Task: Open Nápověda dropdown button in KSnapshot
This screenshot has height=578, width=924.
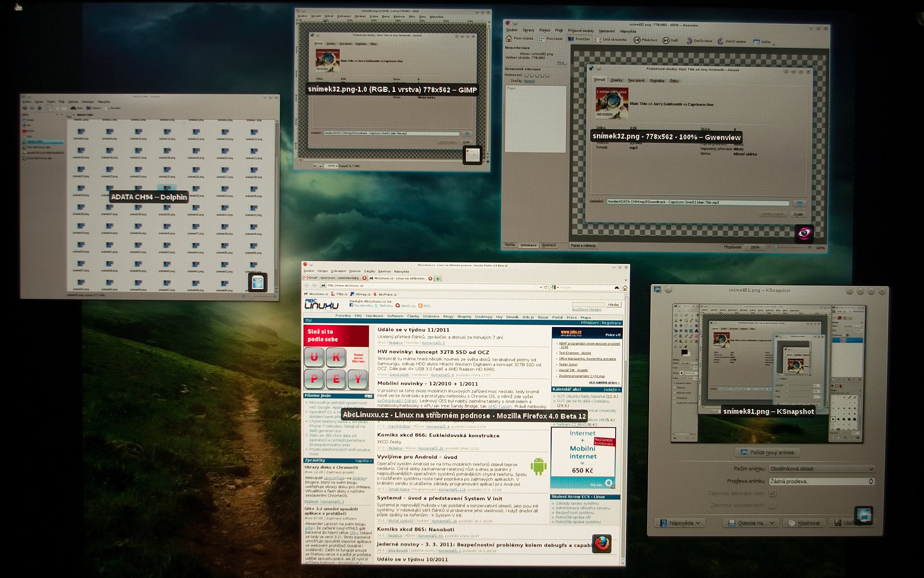Action: pos(680,523)
